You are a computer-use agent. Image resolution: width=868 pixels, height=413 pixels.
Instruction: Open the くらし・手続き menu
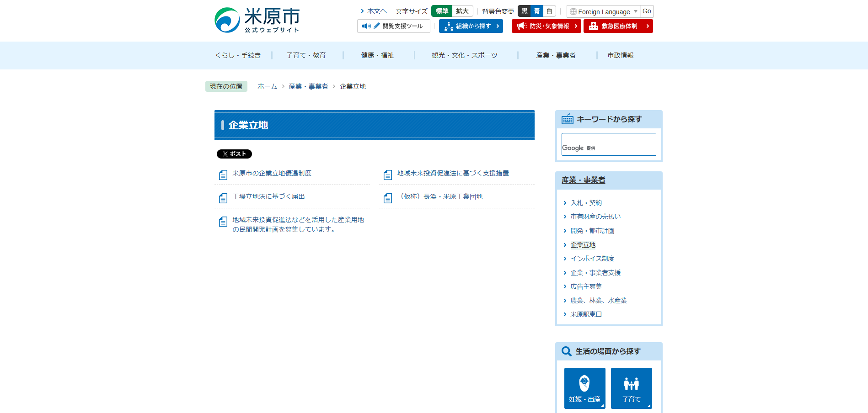pyautogui.click(x=238, y=55)
